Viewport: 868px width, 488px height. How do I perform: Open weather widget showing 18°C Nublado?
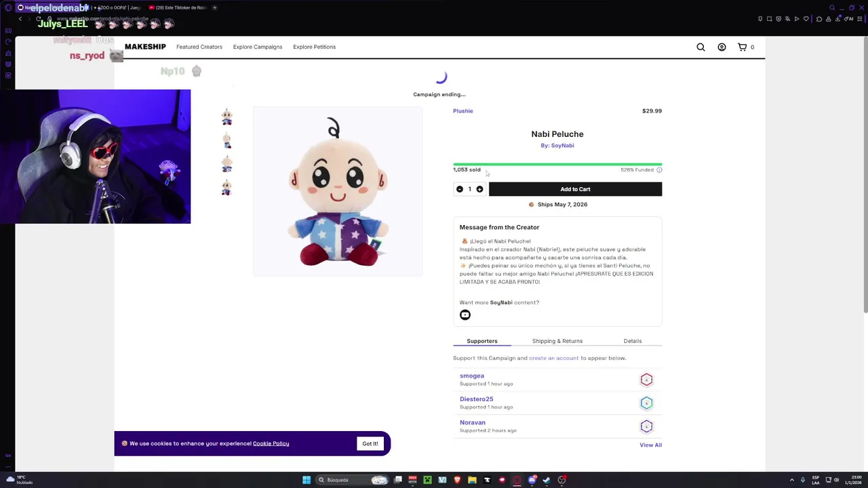[x=19, y=480]
